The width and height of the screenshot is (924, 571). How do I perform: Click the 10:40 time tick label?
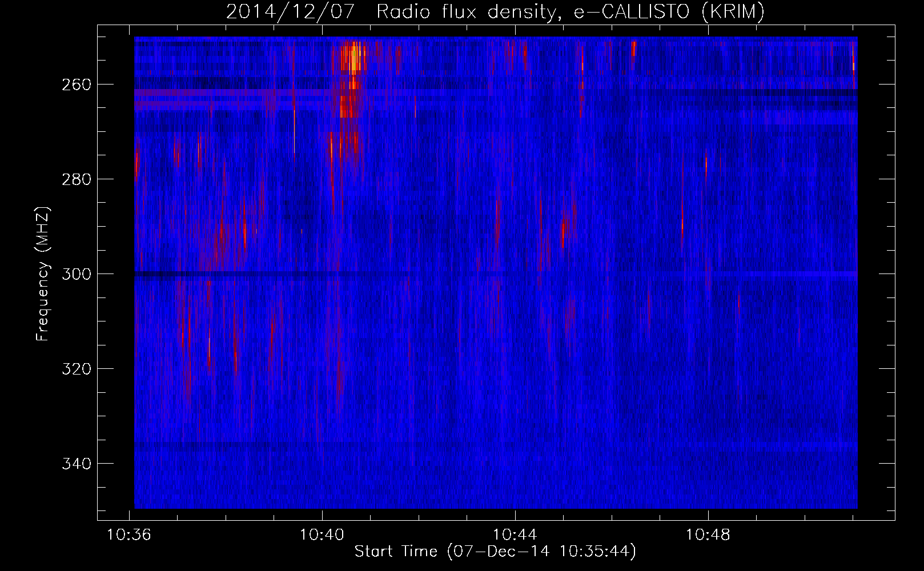tap(322, 535)
